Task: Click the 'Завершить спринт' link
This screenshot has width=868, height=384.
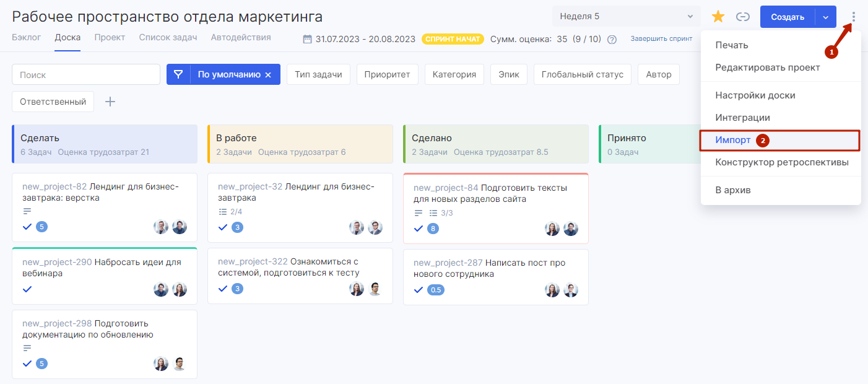Action: click(x=661, y=38)
